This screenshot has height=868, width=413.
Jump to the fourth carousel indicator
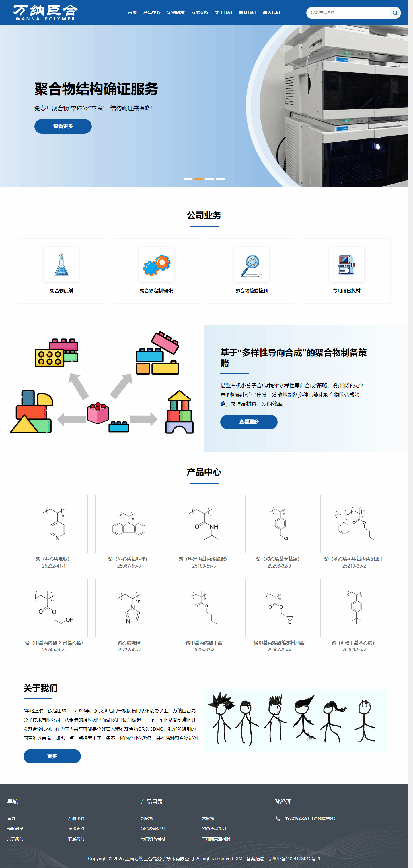click(221, 179)
